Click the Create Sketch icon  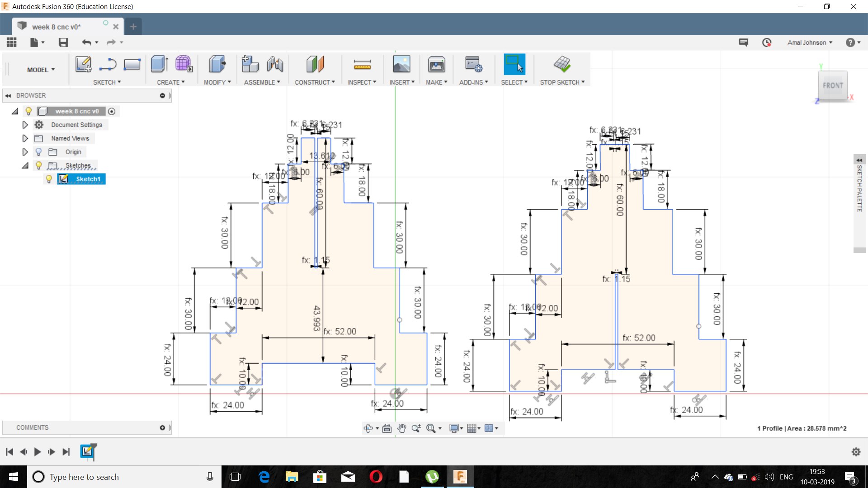tap(83, 64)
